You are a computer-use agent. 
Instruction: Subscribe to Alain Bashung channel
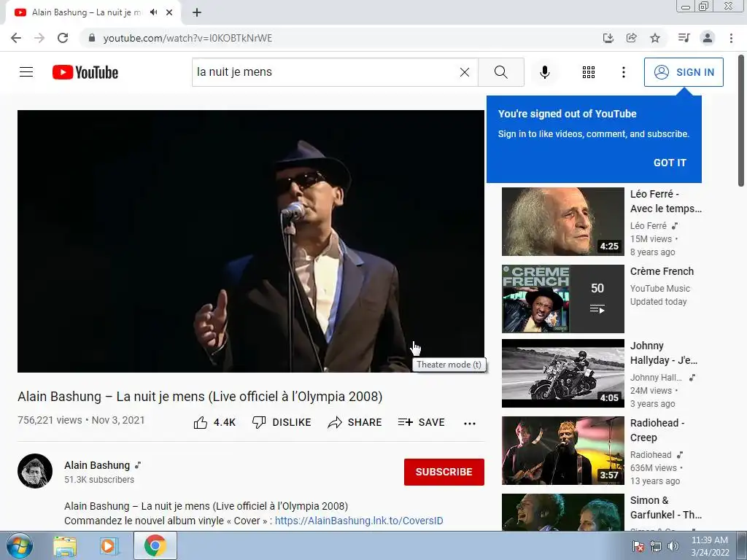444,472
